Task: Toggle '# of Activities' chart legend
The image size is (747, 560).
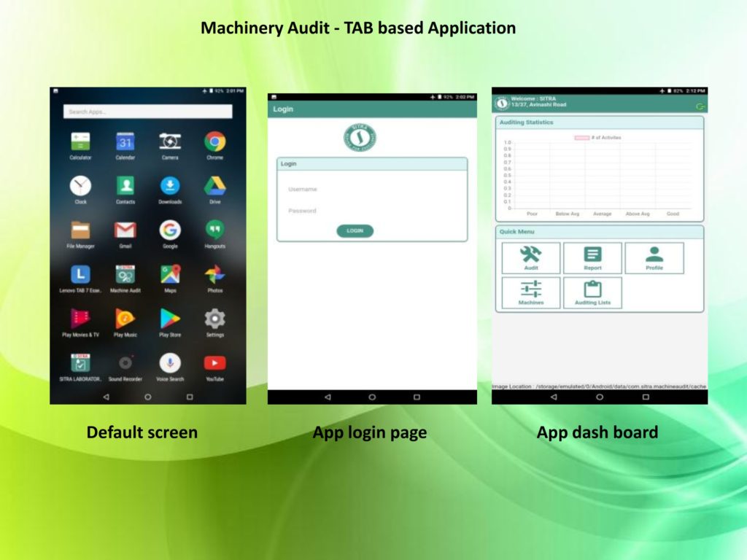Action: [598, 138]
